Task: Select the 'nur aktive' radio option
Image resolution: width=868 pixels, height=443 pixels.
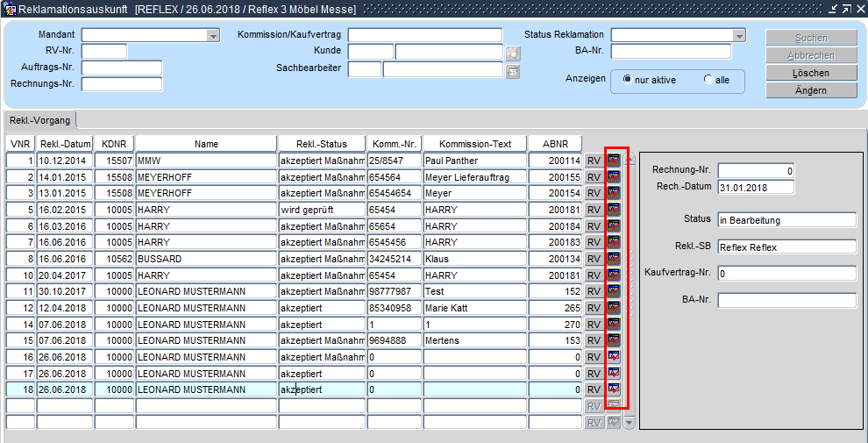Action: [x=627, y=79]
